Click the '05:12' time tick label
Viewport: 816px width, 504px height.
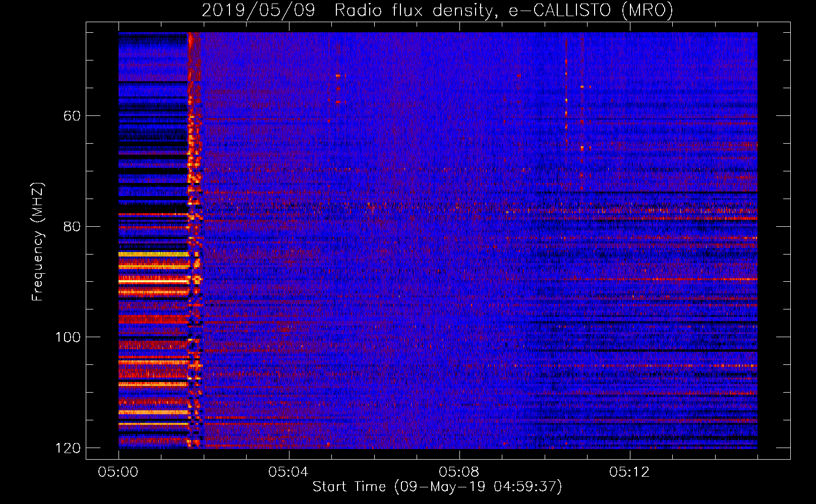point(629,472)
